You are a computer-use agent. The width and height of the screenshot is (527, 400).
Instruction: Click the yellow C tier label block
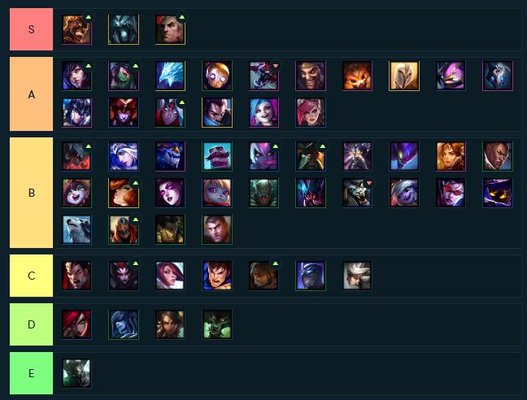click(31, 276)
